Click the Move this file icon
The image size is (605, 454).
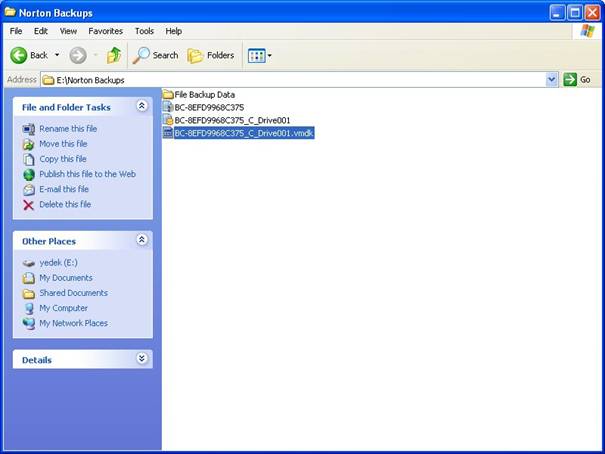(x=29, y=144)
